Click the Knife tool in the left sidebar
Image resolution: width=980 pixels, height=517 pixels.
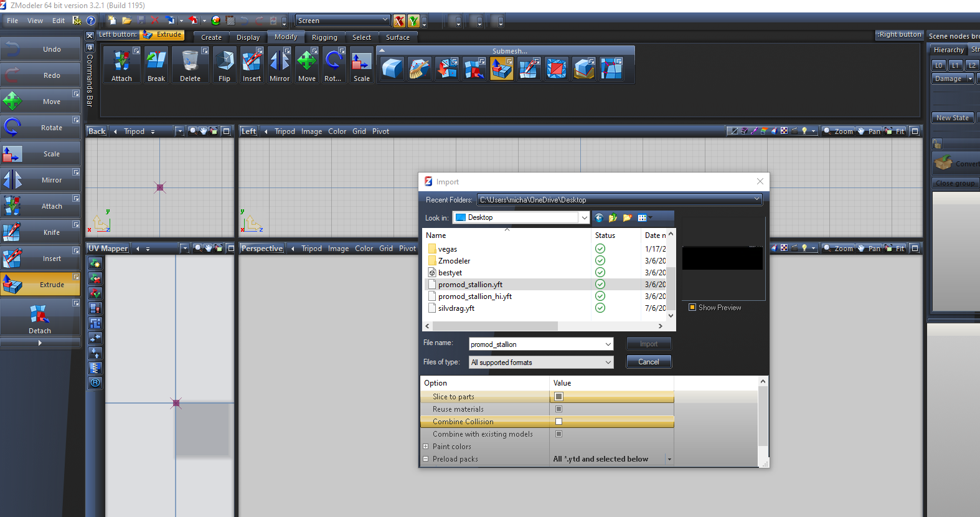40,232
